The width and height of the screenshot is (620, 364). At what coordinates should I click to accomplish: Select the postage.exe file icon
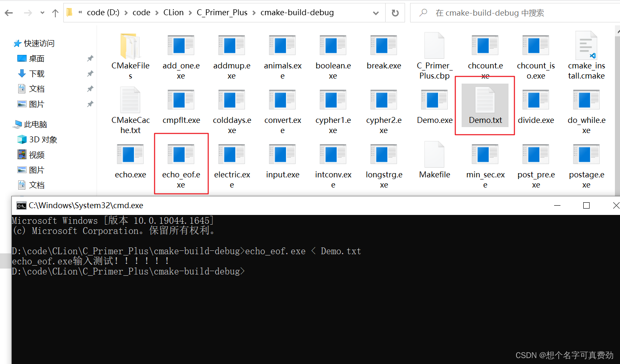click(586, 155)
